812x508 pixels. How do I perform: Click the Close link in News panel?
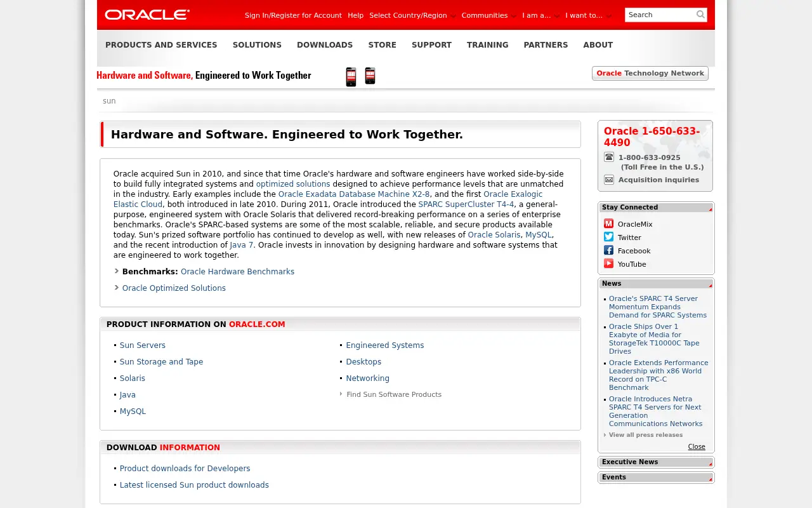pos(697,446)
